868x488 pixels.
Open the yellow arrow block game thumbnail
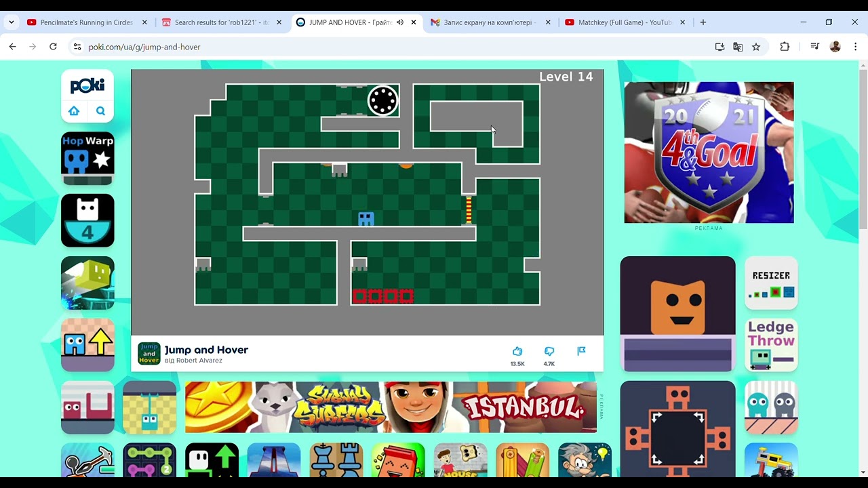coord(87,345)
